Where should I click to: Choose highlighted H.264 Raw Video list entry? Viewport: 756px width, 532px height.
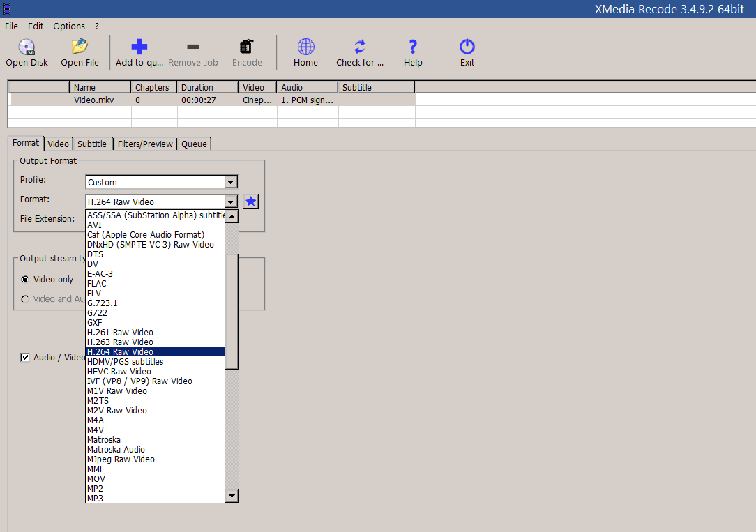click(156, 352)
